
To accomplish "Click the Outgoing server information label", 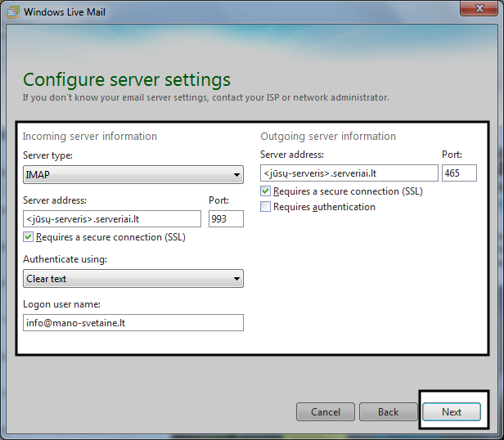I will point(328,137).
